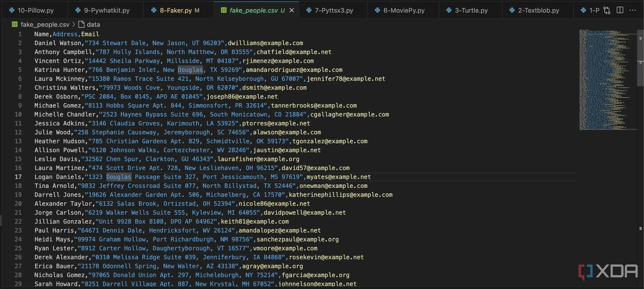Switch to the 7-Pyttsx3.py tab
The image size is (644, 289).
[333, 10]
